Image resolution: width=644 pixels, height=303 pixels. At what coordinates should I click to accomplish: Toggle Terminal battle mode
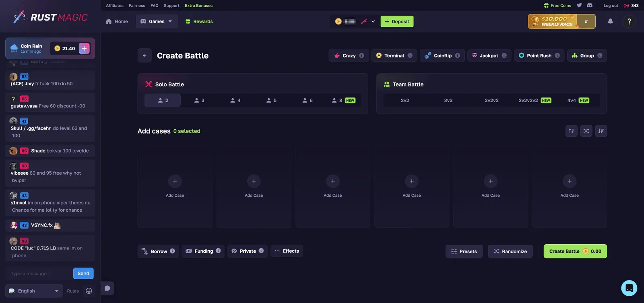(394, 56)
